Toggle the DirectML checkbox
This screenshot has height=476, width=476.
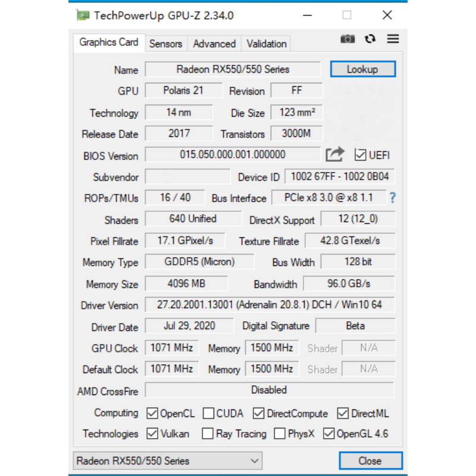click(343, 413)
